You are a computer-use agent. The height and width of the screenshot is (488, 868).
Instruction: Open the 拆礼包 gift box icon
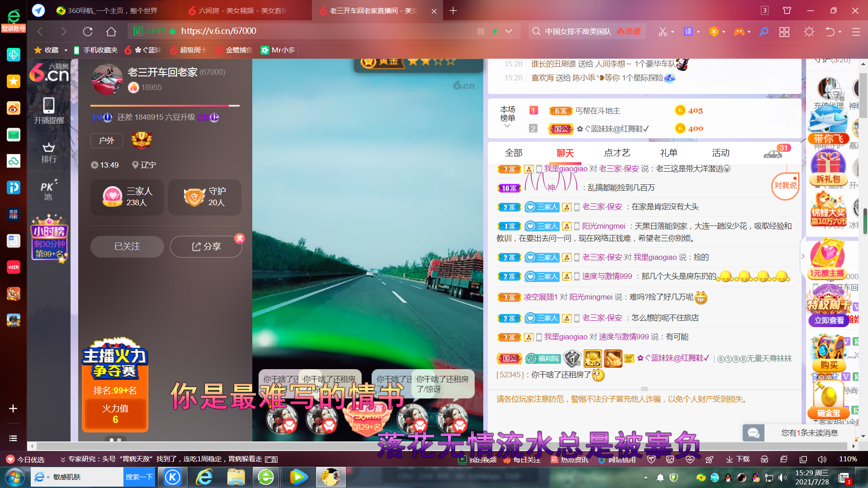828,168
